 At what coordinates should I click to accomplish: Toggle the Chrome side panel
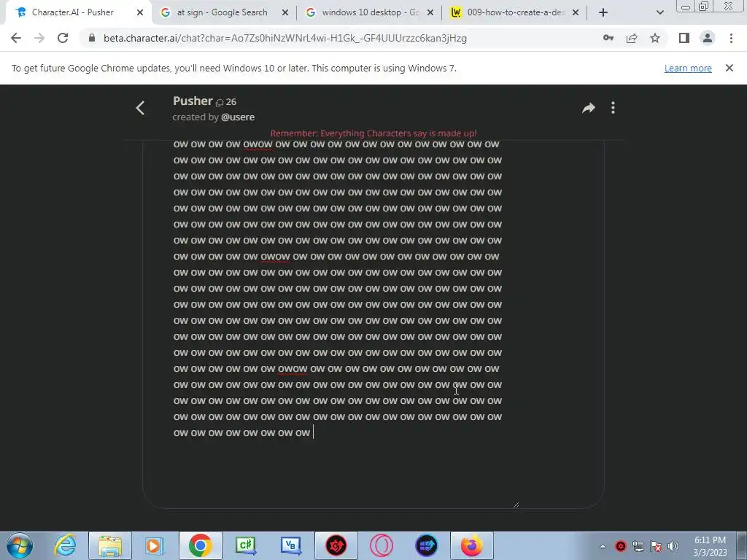(684, 38)
